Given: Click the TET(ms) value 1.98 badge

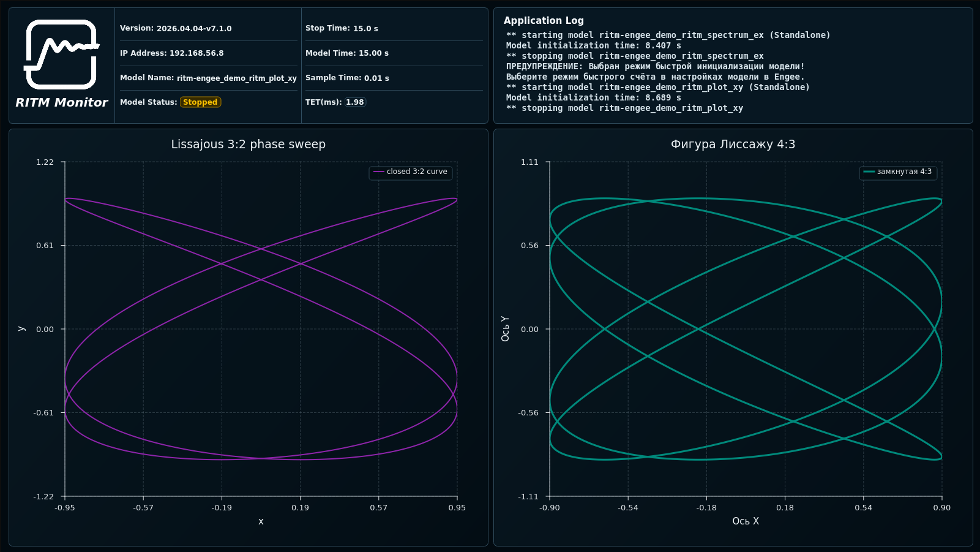Looking at the screenshot, I should [355, 102].
